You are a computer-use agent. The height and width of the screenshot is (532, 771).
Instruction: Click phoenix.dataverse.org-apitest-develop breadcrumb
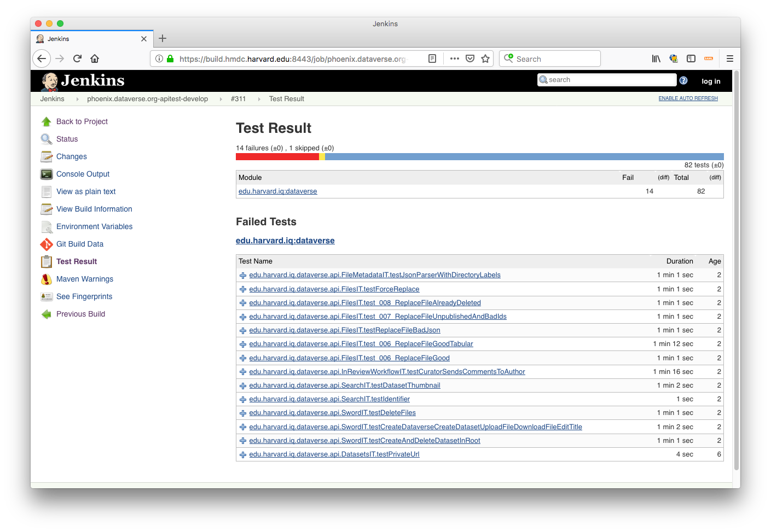[148, 99]
